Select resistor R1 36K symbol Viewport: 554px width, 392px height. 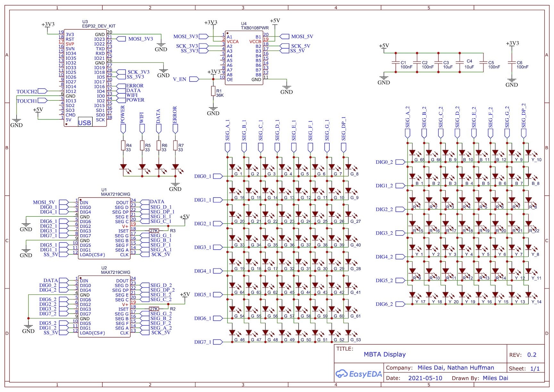pos(213,91)
